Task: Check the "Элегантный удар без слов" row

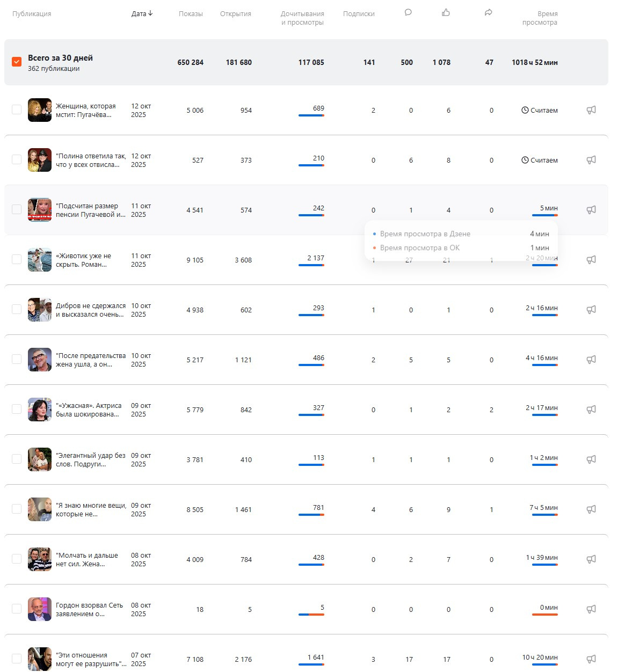Action: click(17, 459)
